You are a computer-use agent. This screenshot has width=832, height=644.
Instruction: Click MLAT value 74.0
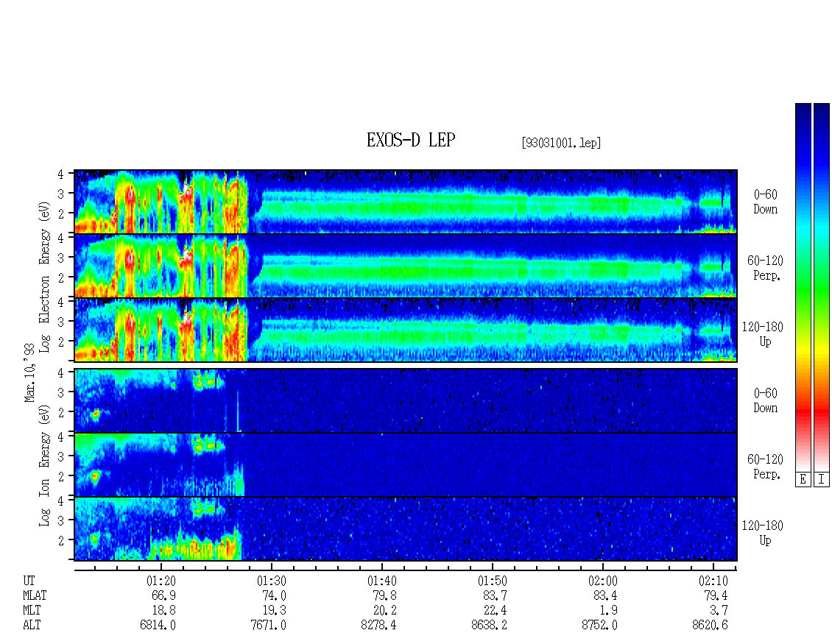pyautogui.click(x=275, y=595)
